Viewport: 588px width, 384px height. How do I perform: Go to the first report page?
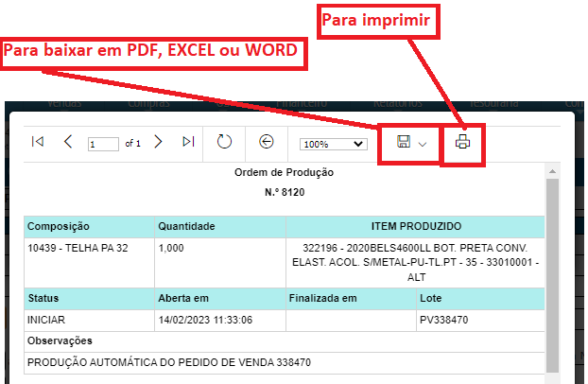[38, 142]
